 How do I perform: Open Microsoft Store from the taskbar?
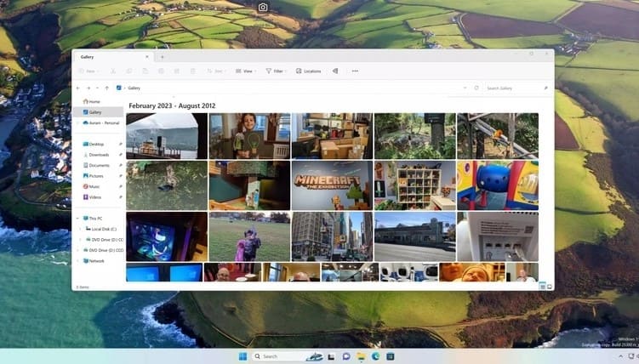[x=390, y=356]
